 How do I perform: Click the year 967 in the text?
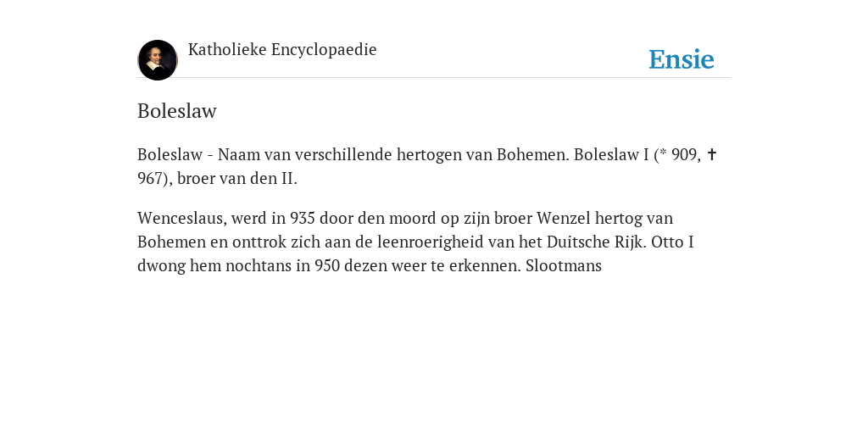click(149, 179)
